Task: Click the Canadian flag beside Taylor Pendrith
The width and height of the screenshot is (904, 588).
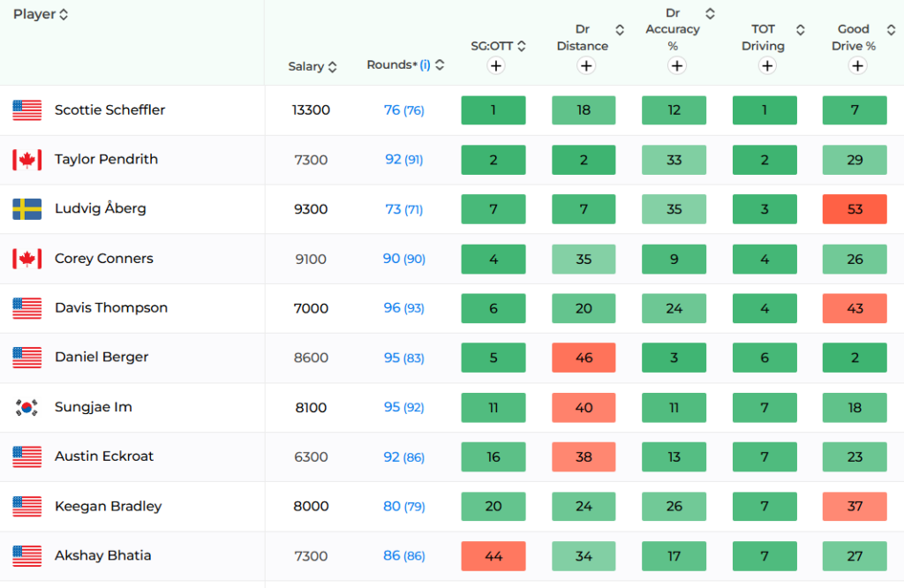Action: (x=27, y=160)
